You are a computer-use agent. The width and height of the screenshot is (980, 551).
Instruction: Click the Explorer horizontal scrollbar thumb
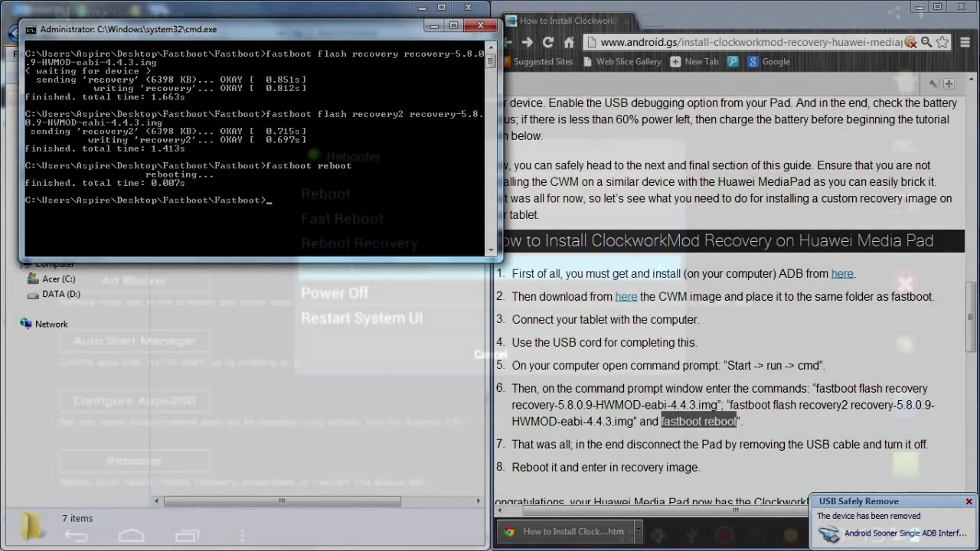[x=282, y=501]
